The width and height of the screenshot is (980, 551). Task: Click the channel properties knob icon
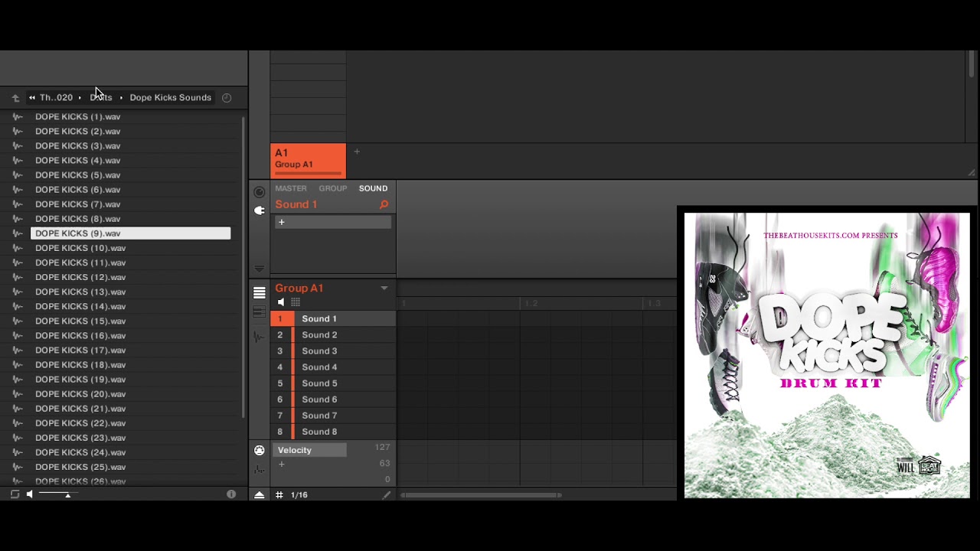click(260, 192)
